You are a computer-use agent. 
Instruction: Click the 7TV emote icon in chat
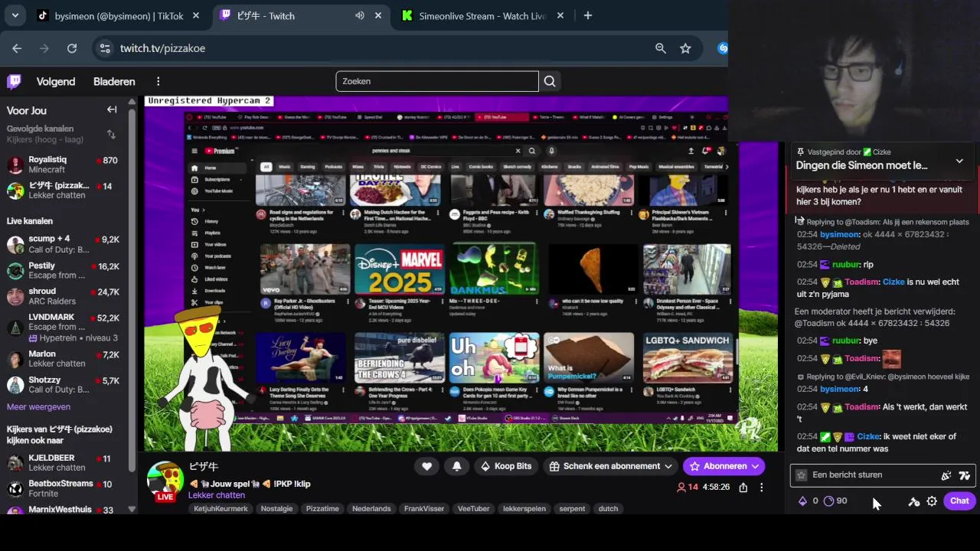965,475
